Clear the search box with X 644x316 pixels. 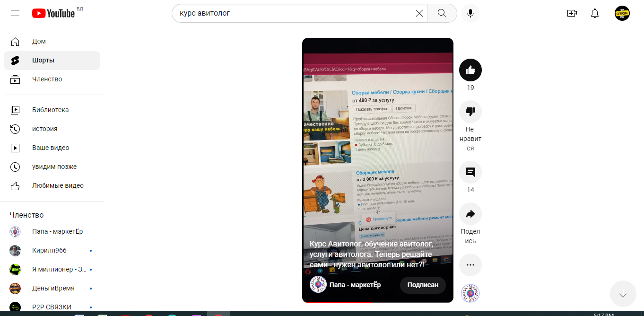point(419,13)
